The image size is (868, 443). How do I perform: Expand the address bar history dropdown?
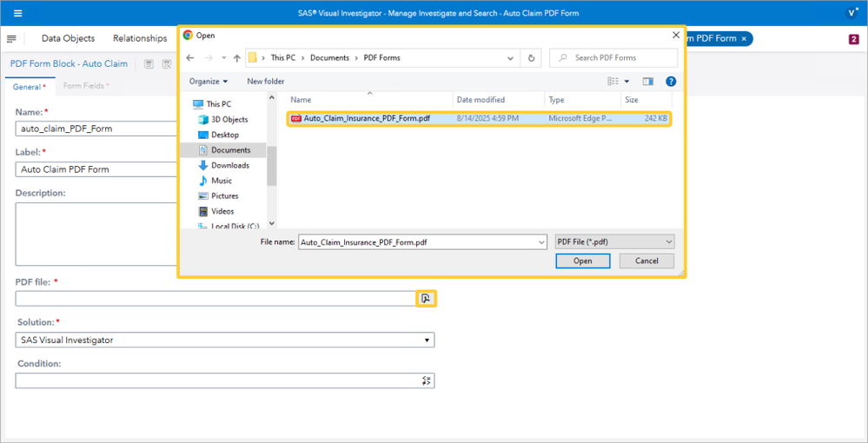click(510, 57)
